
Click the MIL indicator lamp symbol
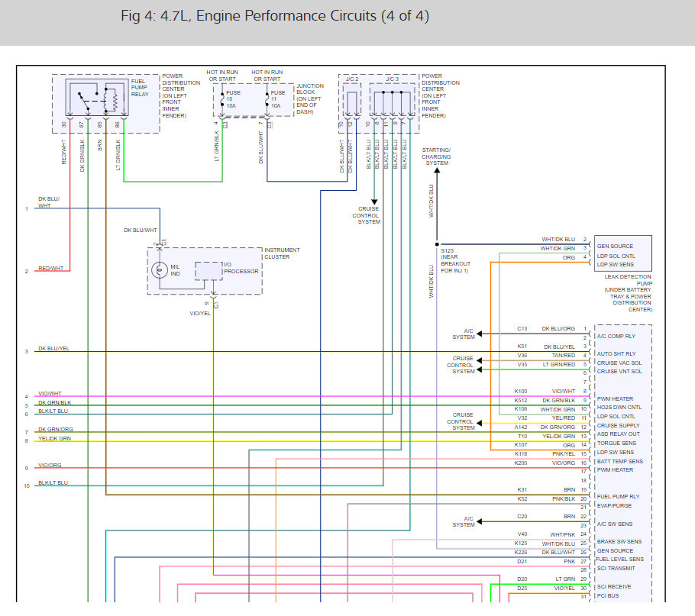coord(159,269)
